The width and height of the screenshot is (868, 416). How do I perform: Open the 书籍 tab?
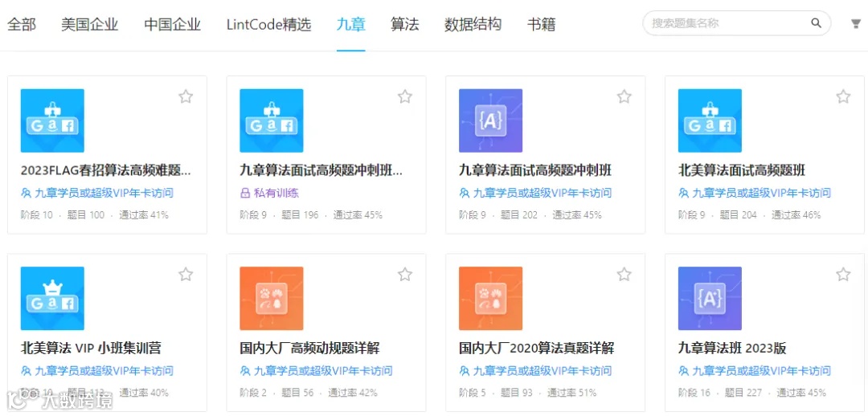541,24
